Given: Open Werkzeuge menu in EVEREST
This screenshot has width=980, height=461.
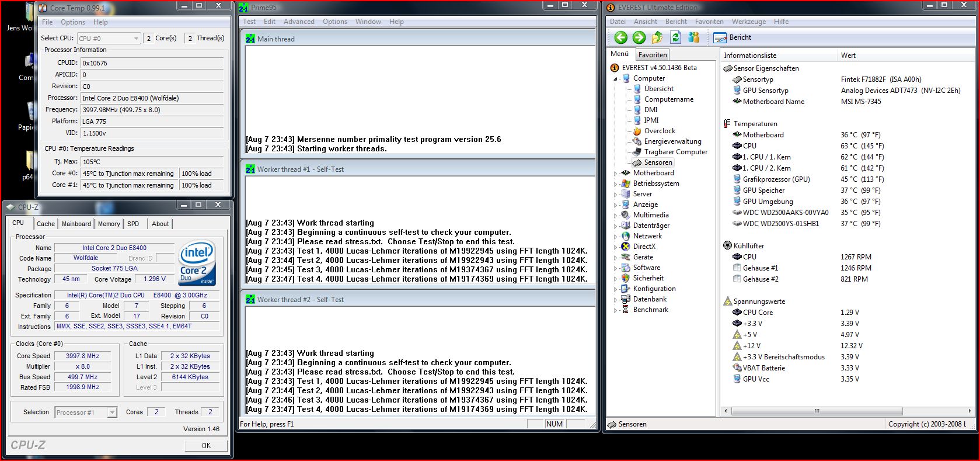Looking at the screenshot, I should point(748,22).
